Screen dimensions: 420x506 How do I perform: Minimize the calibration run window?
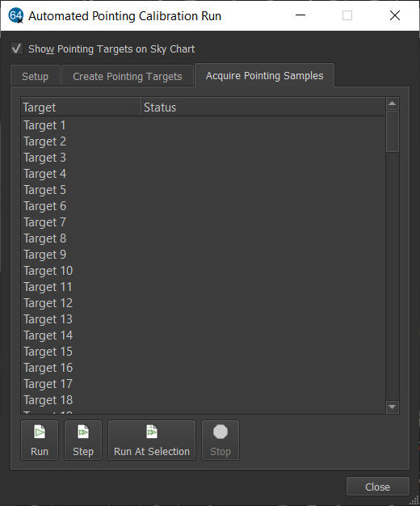[300, 15]
